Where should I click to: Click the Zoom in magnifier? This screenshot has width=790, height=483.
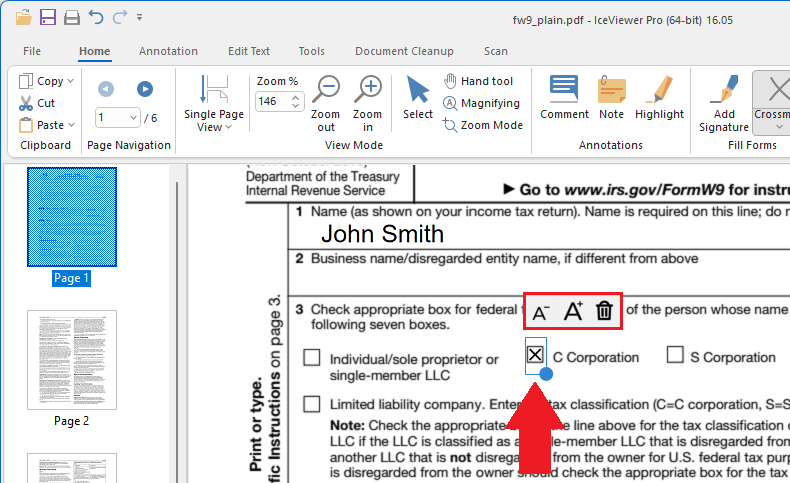(368, 103)
